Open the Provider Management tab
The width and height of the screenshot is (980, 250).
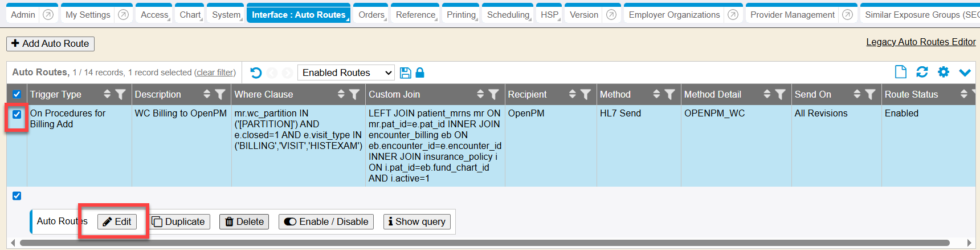pyautogui.click(x=792, y=15)
